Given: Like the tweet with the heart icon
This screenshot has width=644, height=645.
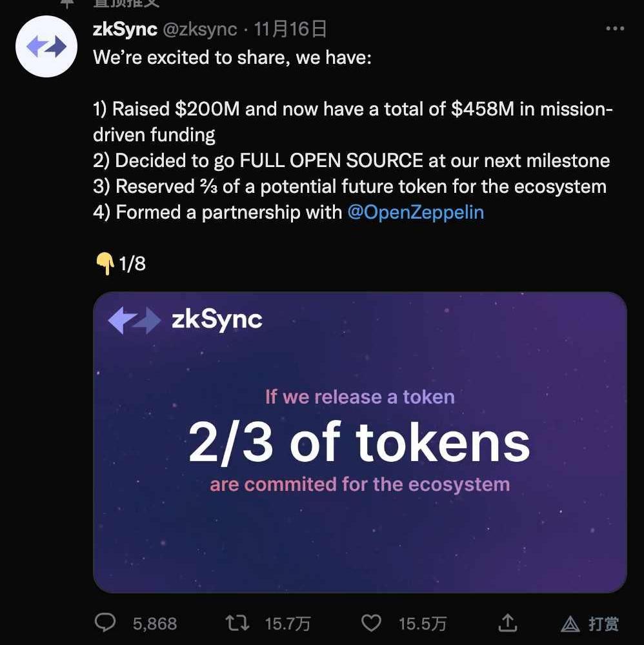Looking at the screenshot, I should point(370,622).
